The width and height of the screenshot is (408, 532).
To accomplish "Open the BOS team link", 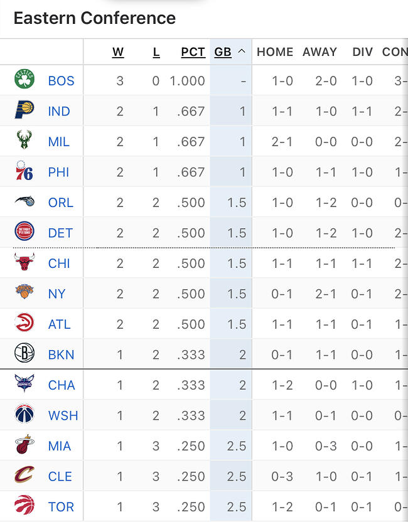I will point(61,81).
